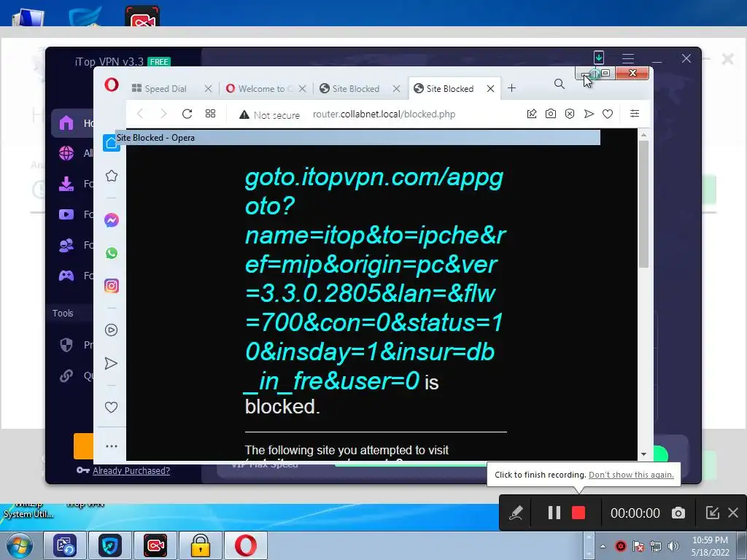Open the Opera sidebar home icon
747x560 pixels.
(x=112, y=142)
